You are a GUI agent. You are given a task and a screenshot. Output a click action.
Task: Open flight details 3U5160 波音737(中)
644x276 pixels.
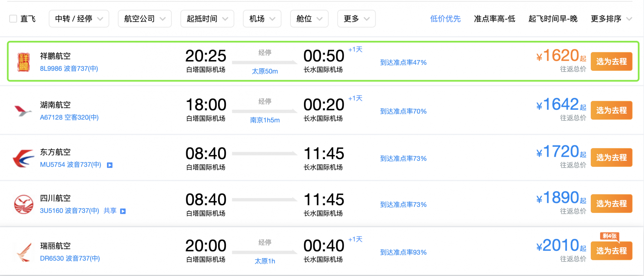[x=69, y=211]
